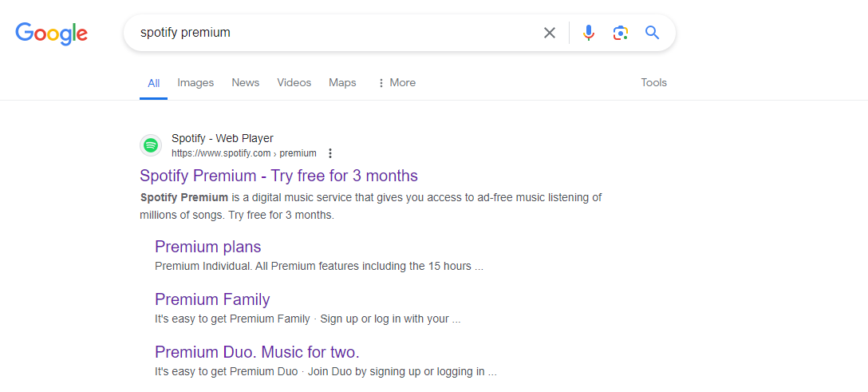Switch to the Videos tab
868x392 pixels.
[x=294, y=82]
